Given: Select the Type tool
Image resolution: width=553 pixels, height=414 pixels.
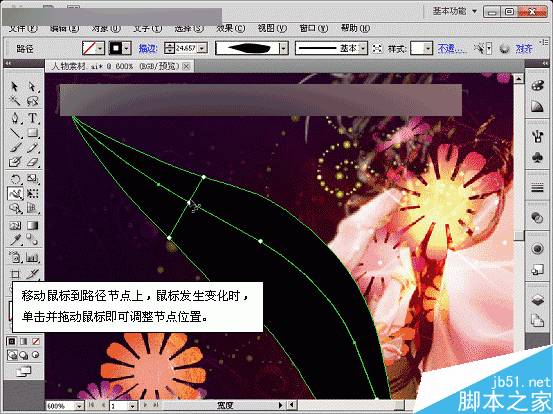Looking at the screenshot, I should tap(32, 118).
